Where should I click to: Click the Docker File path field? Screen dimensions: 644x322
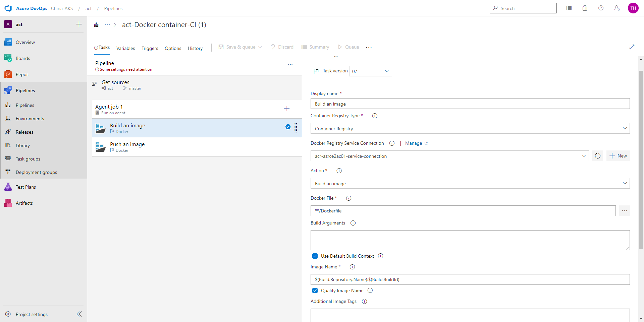pos(463,211)
